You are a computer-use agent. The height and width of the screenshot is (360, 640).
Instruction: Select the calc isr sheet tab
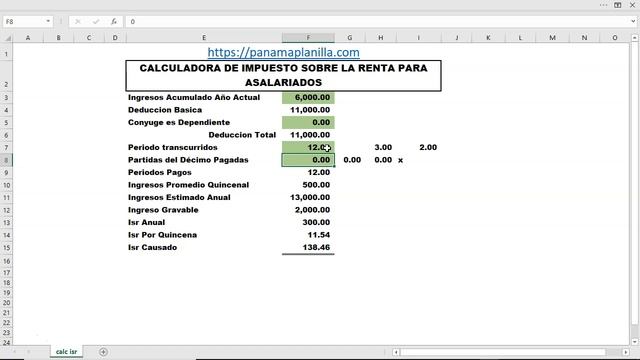click(x=67, y=351)
